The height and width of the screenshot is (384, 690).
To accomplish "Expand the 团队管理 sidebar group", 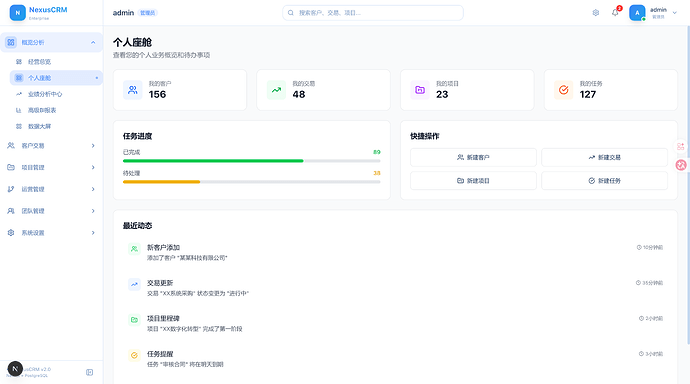I will (93, 211).
